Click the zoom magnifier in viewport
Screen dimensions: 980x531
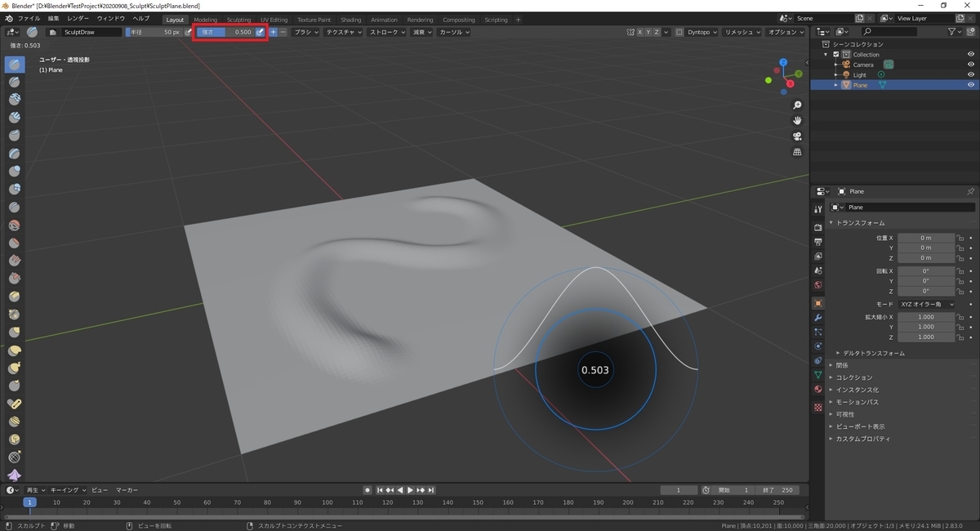797,105
